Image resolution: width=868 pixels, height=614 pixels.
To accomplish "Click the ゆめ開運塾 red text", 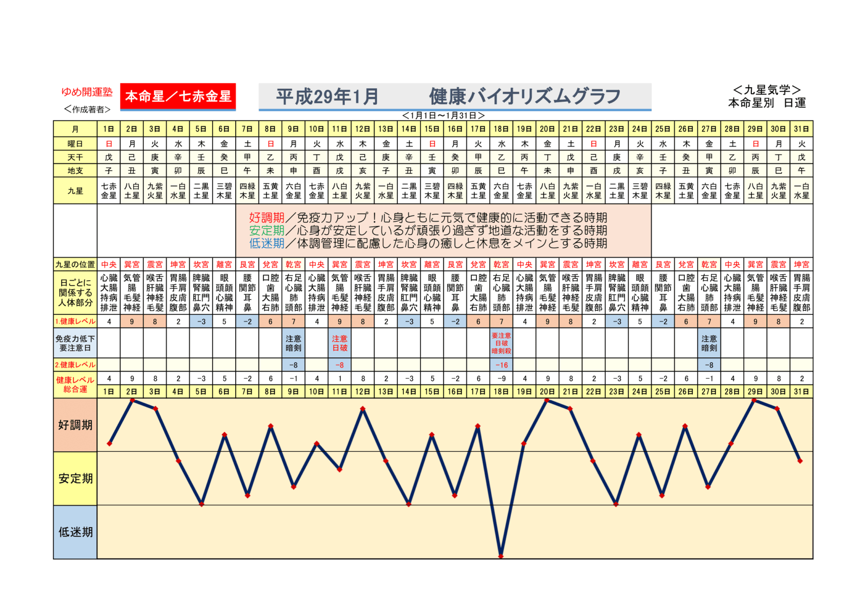I will coord(87,92).
